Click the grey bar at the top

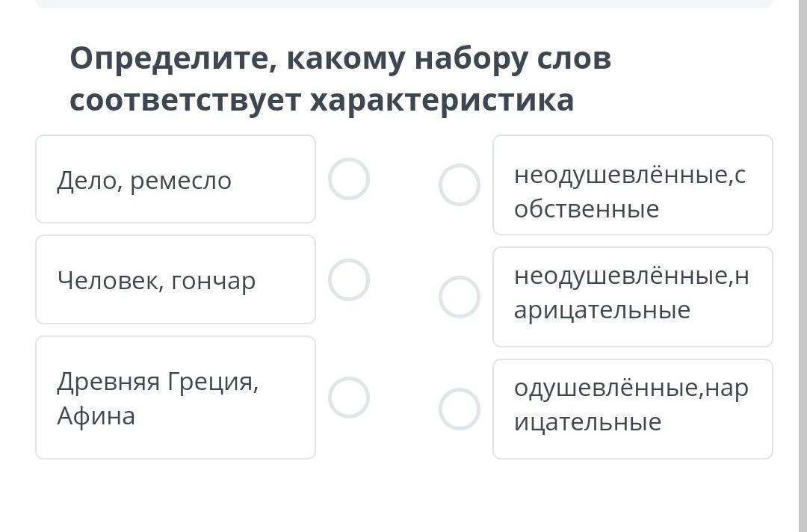click(403, 4)
